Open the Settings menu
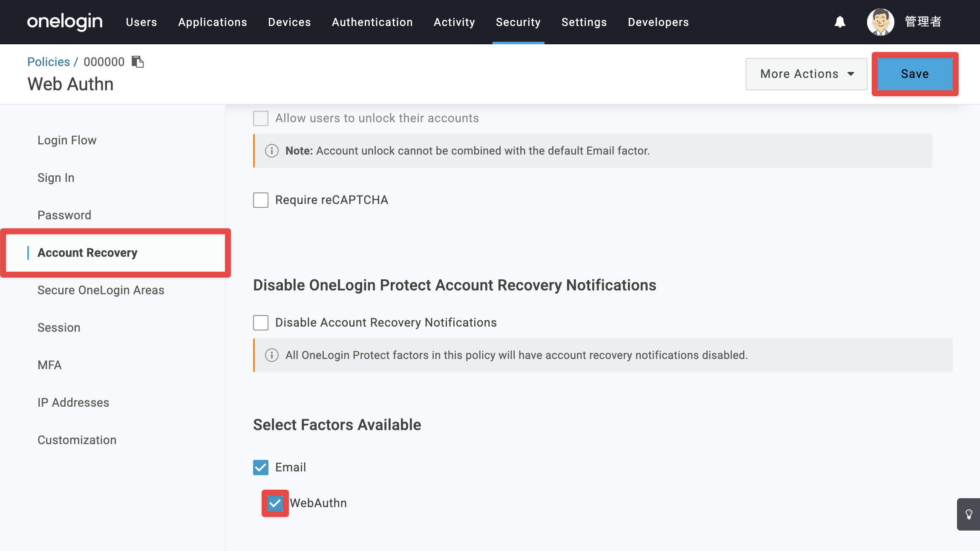The width and height of the screenshot is (980, 551). (x=584, y=22)
